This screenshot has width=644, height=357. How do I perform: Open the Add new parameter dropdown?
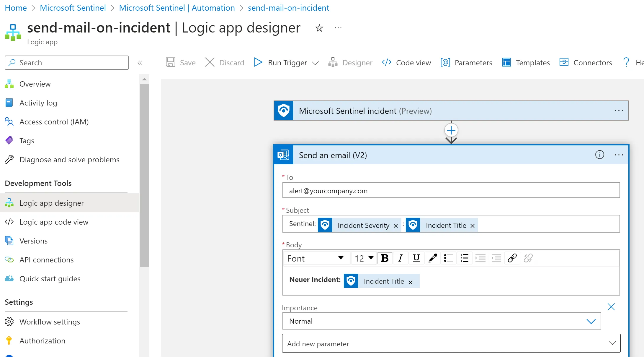[x=451, y=343]
